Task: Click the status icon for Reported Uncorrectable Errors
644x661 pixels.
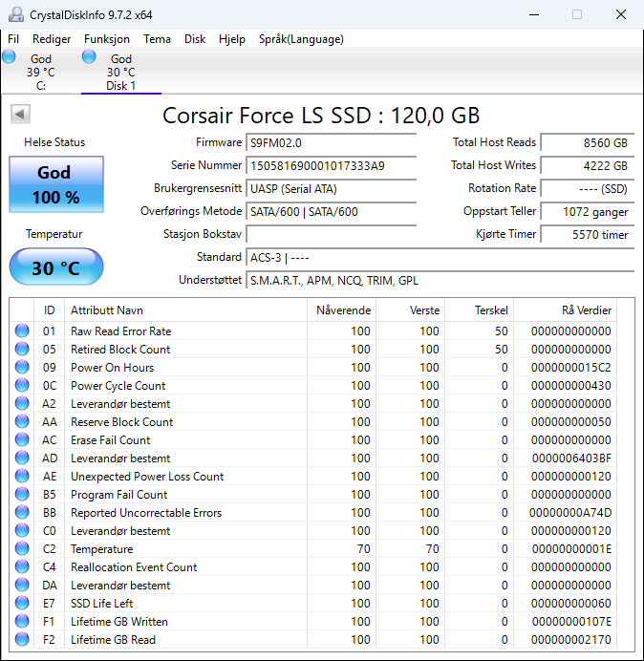Action: pos(22,512)
